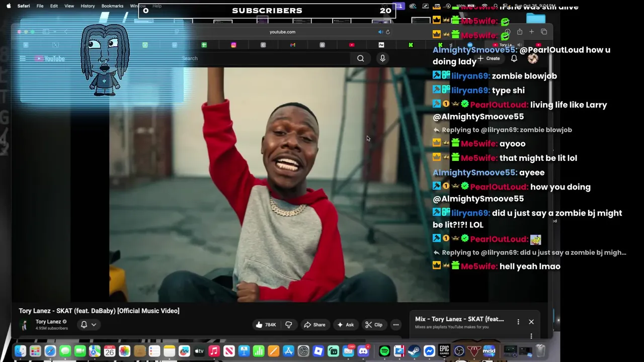
Task: Mute the tab audio speaker icon
Action: tap(380, 32)
